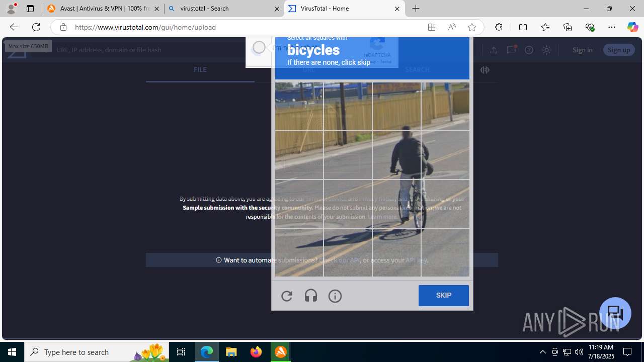The image size is (644, 362).
Task: Open Browser essentials
Action: (590, 27)
